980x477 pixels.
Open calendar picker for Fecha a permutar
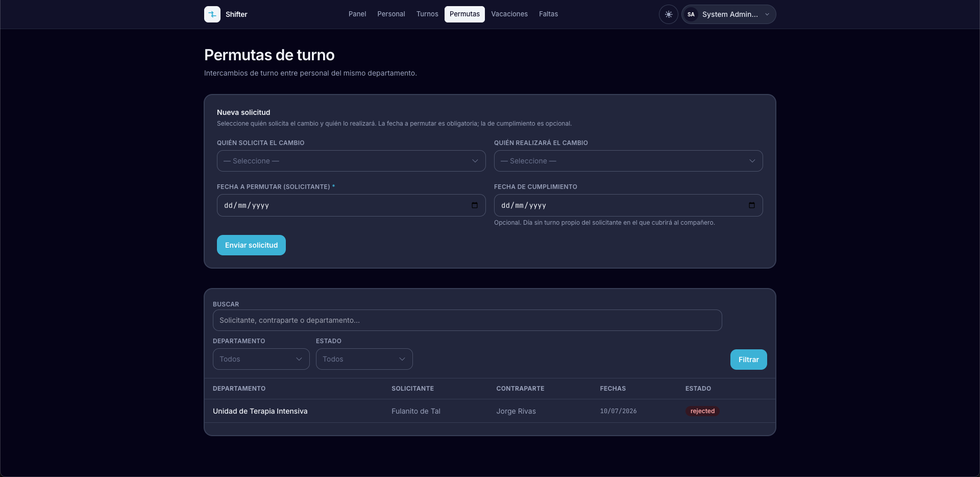(x=475, y=205)
